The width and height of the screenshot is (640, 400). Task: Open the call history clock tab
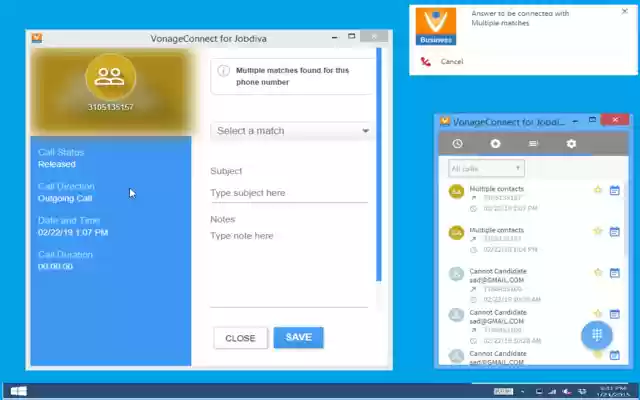pyautogui.click(x=457, y=144)
